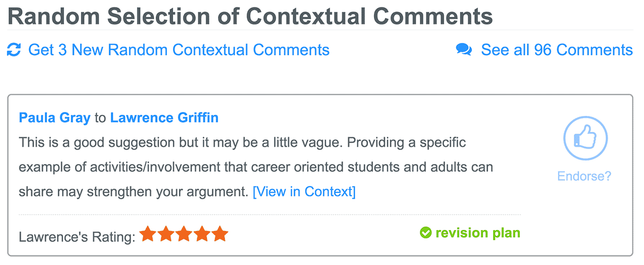644x265 pixels.
Task: Click the revision plan label
Action: click(478, 233)
